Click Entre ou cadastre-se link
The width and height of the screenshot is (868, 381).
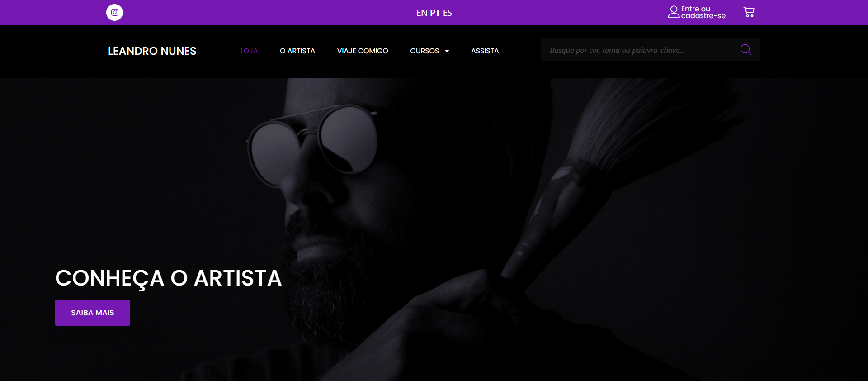click(703, 12)
